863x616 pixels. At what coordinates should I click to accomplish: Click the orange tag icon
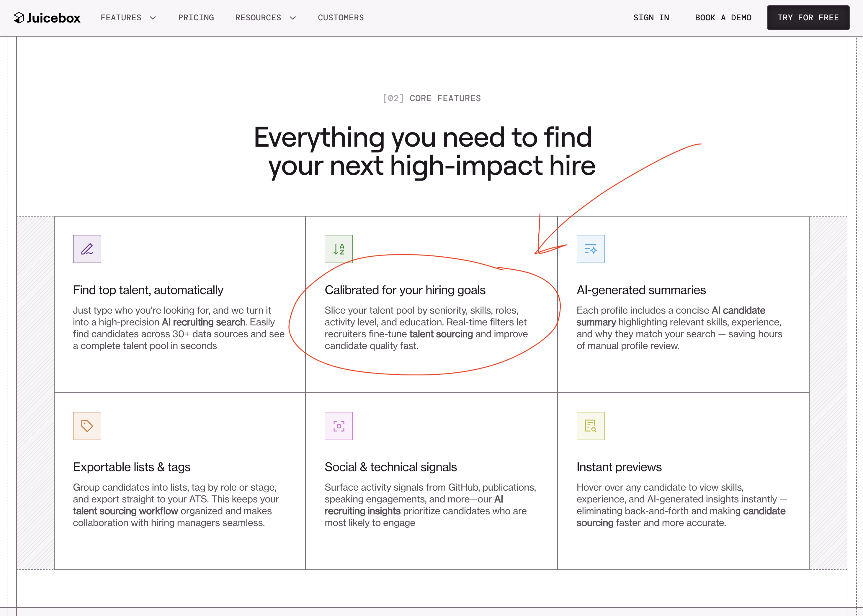(x=87, y=426)
